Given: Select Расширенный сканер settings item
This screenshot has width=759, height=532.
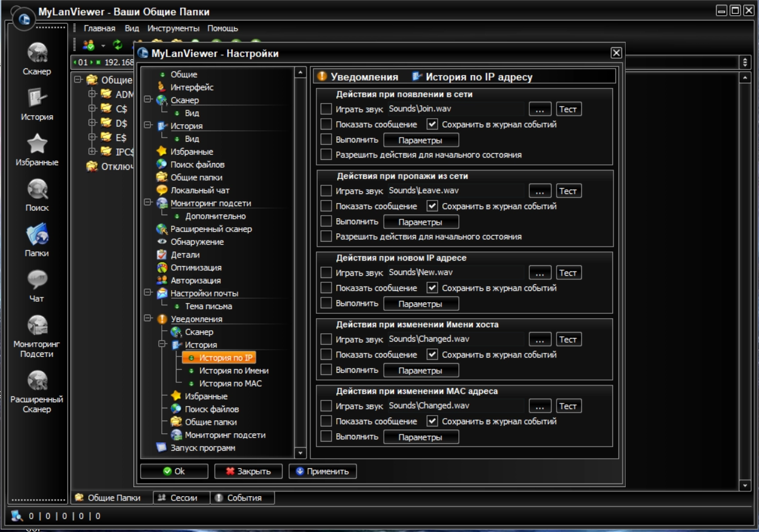Looking at the screenshot, I should tap(211, 229).
